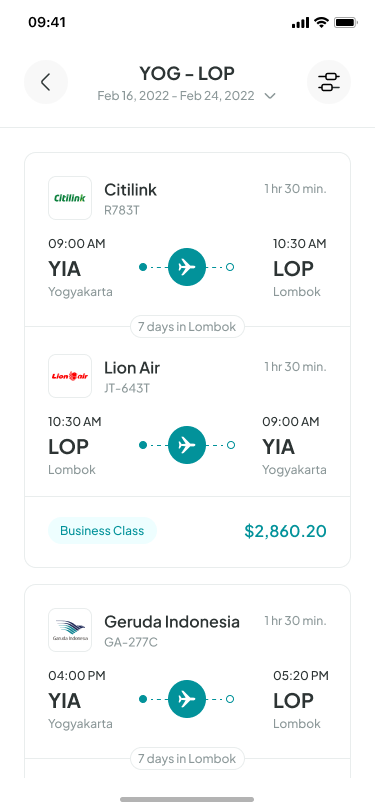375x812 pixels.
Task: Open the filter settings icon
Action: click(x=329, y=82)
